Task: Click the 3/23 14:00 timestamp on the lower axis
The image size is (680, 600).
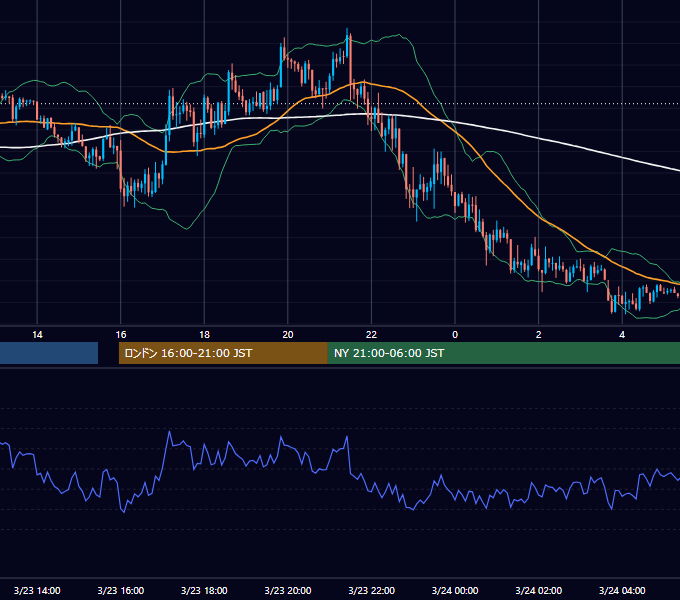Action: (x=37, y=590)
